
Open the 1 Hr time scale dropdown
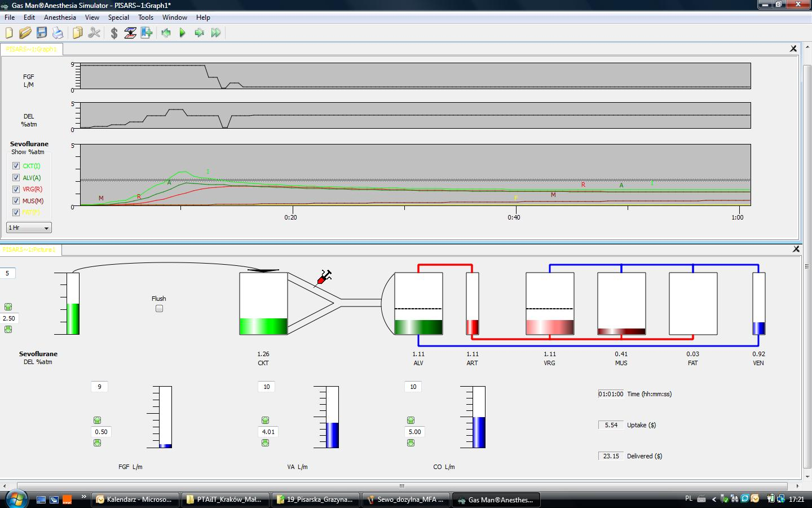point(29,227)
